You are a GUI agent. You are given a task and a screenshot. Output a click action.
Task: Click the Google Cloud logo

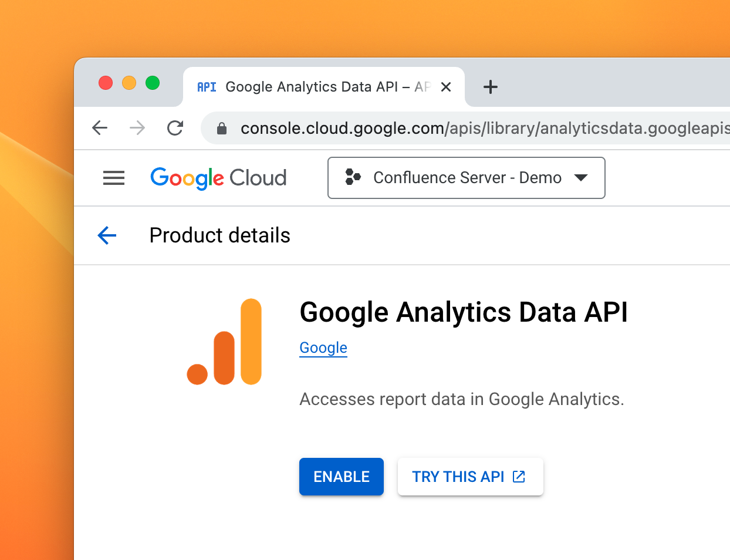click(x=218, y=178)
